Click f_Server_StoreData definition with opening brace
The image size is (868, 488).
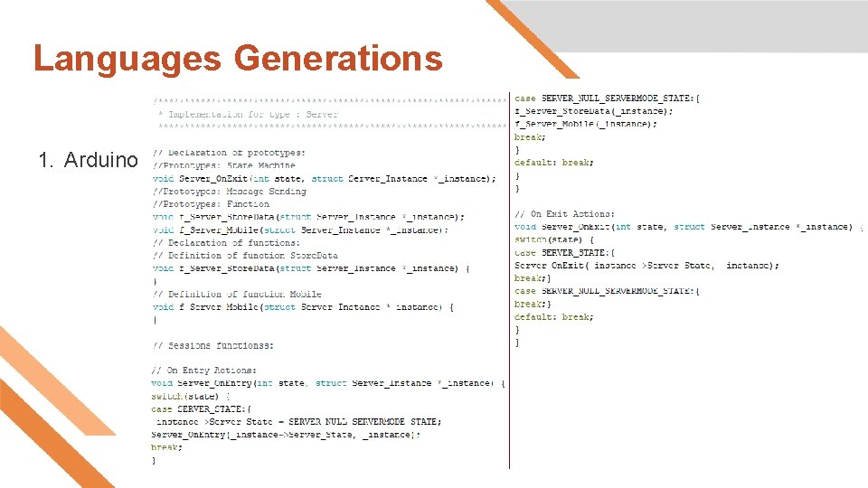click(311, 268)
